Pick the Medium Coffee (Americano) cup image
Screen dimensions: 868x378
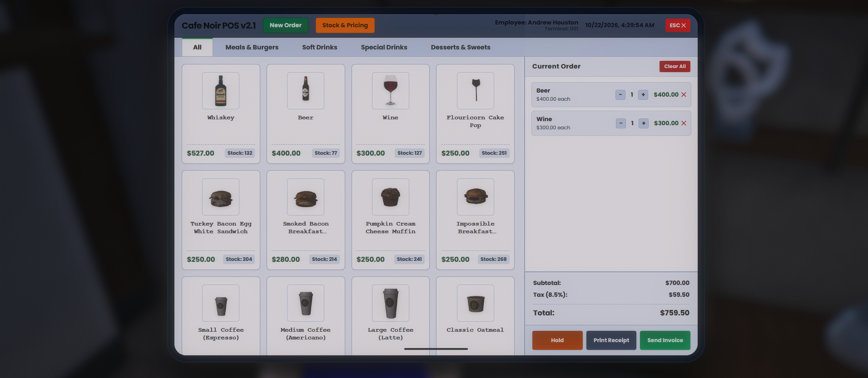tap(306, 303)
